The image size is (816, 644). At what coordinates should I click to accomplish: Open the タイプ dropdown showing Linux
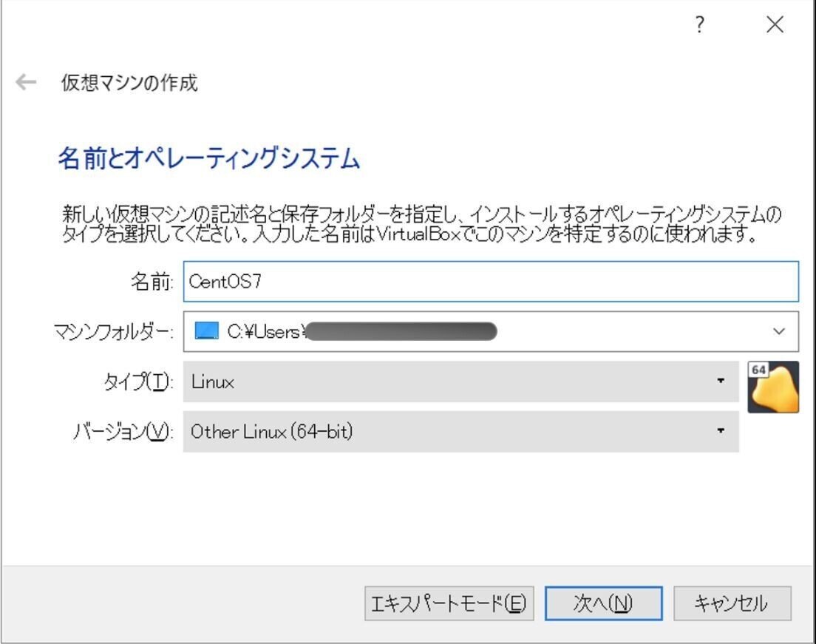pos(461,382)
